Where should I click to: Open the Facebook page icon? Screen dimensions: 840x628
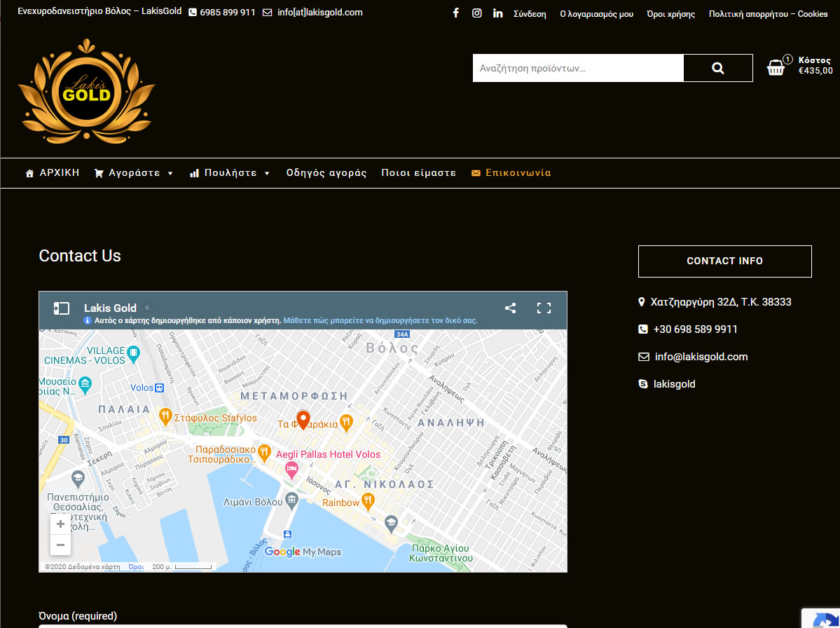coord(456,13)
